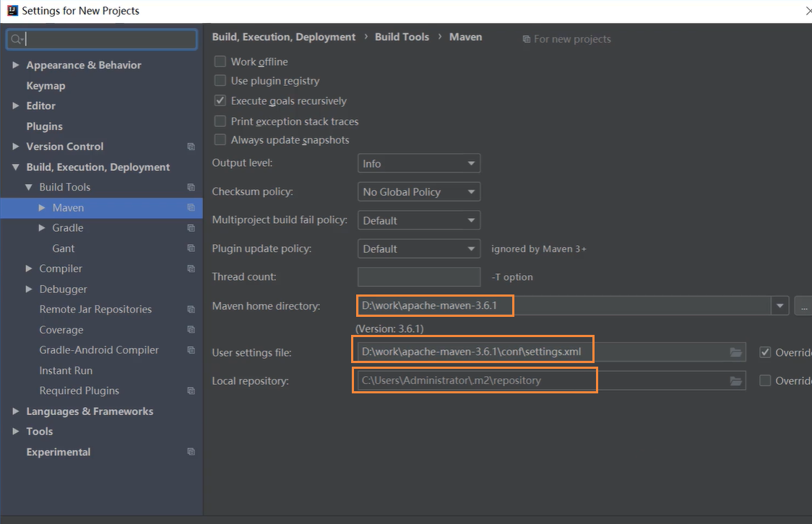Expand the Compiler tree node
Screen dimensions: 812x524
[28, 268]
